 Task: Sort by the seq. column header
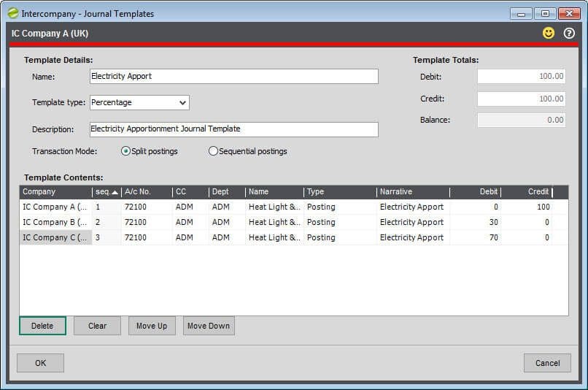point(107,192)
